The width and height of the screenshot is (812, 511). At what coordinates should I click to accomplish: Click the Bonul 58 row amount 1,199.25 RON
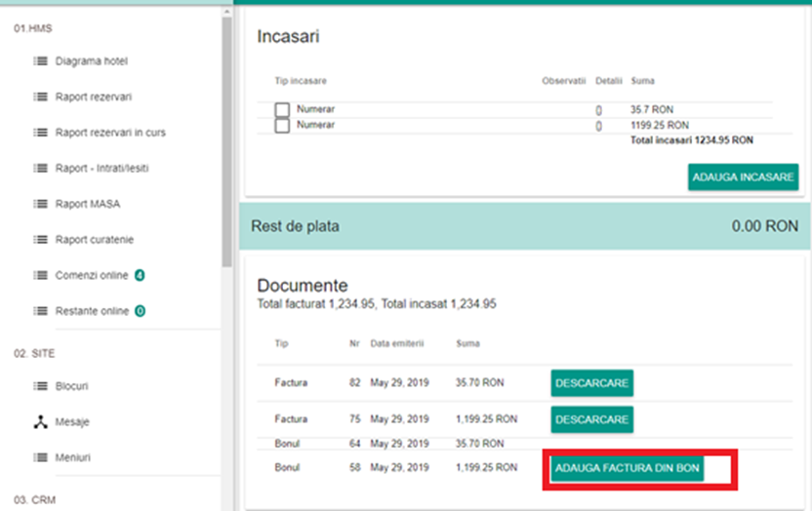(x=486, y=467)
